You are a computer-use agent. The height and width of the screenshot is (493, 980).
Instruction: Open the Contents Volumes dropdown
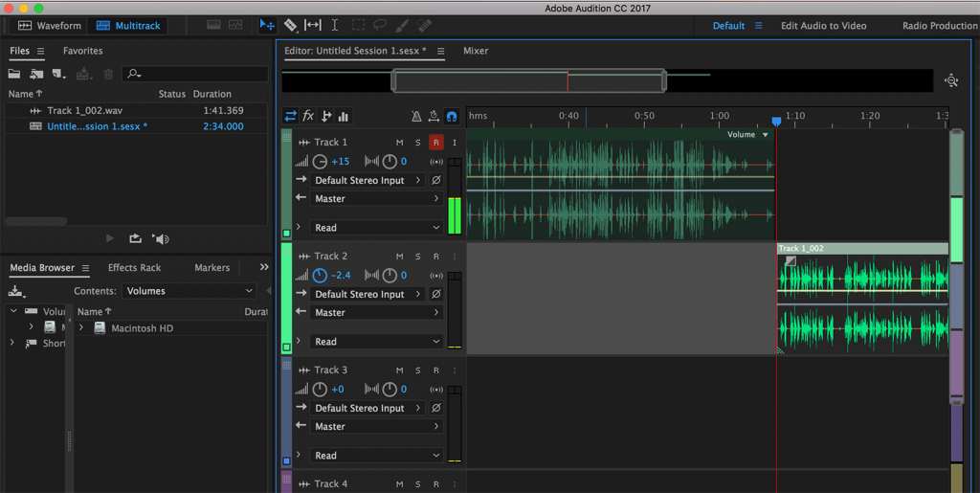pyautogui.click(x=189, y=291)
